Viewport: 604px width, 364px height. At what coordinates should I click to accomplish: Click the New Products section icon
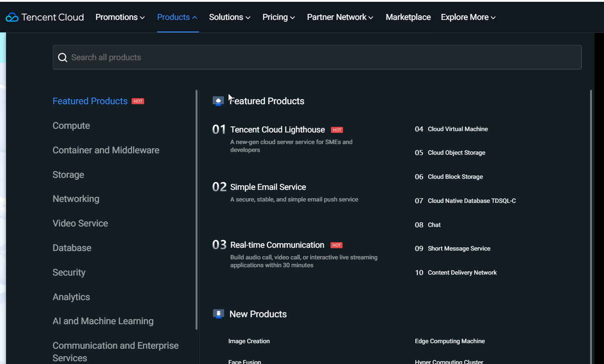[x=218, y=314]
